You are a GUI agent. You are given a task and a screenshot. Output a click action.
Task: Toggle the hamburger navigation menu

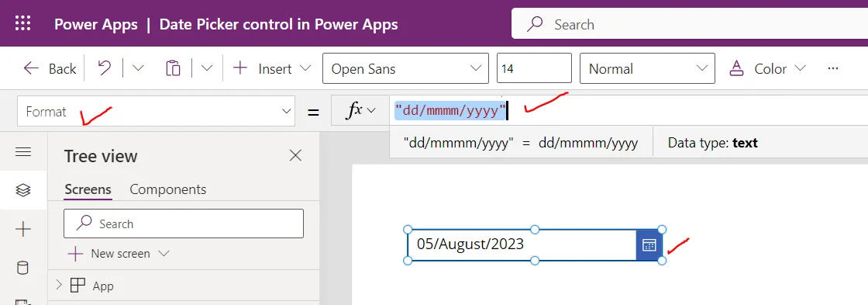pyautogui.click(x=23, y=152)
